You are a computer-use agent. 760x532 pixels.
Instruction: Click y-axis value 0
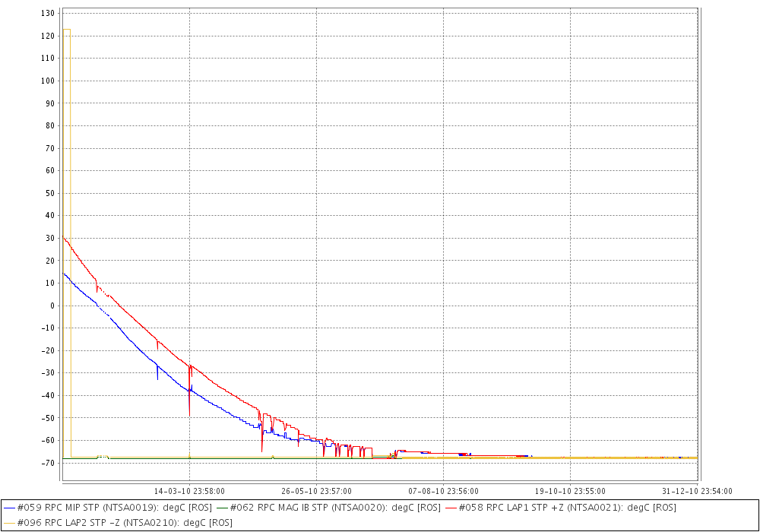pyautogui.click(x=52, y=306)
